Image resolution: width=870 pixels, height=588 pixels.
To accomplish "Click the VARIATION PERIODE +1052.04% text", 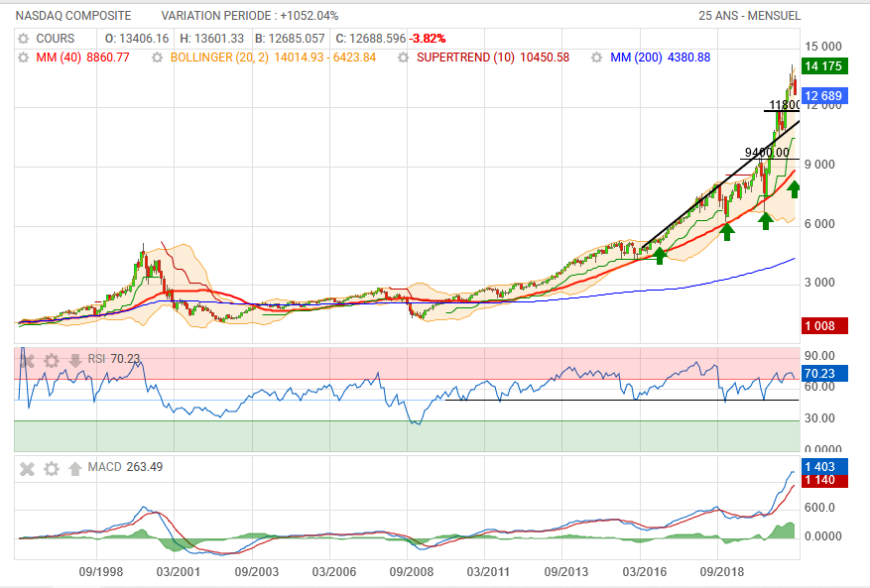I will [250, 16].
